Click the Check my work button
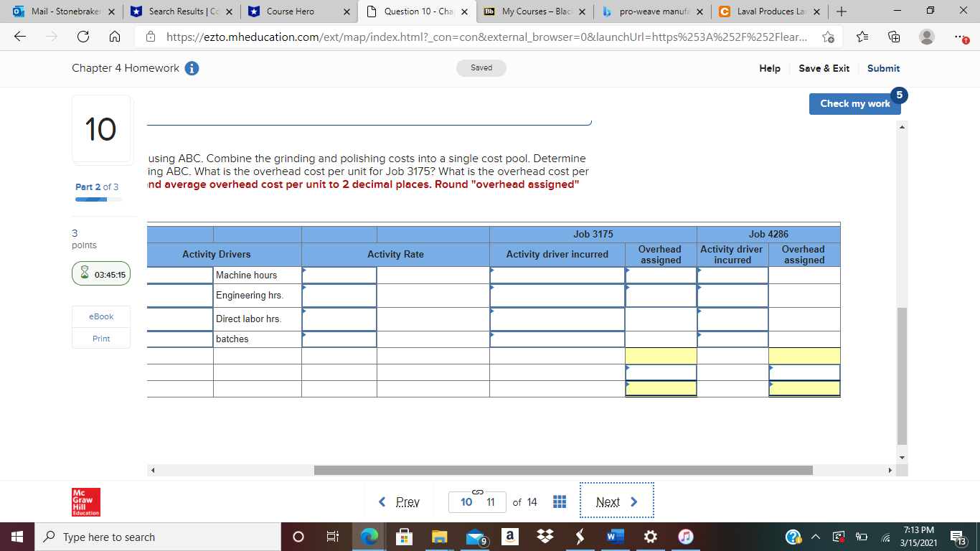The image size is (980, 551). pos(855,103)
